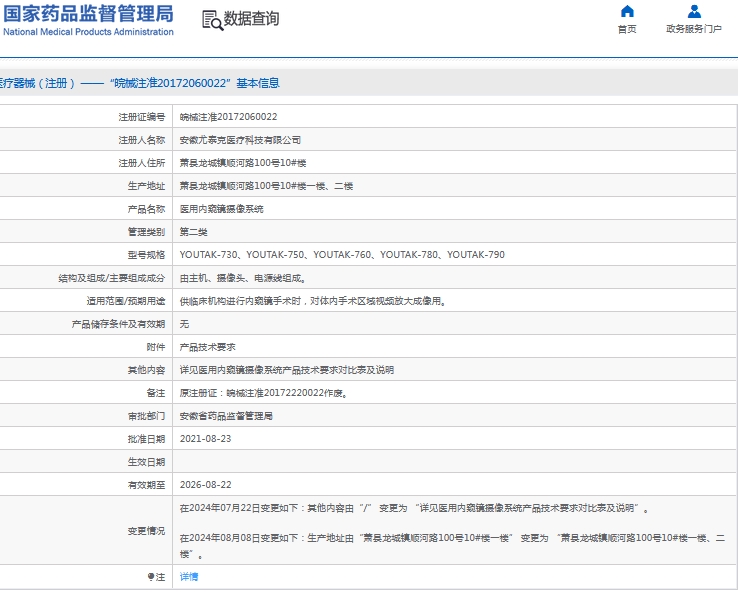Select 安徽省药品监督管理局 approval department
Screen dimensions: 738x593
coord(226,417)
